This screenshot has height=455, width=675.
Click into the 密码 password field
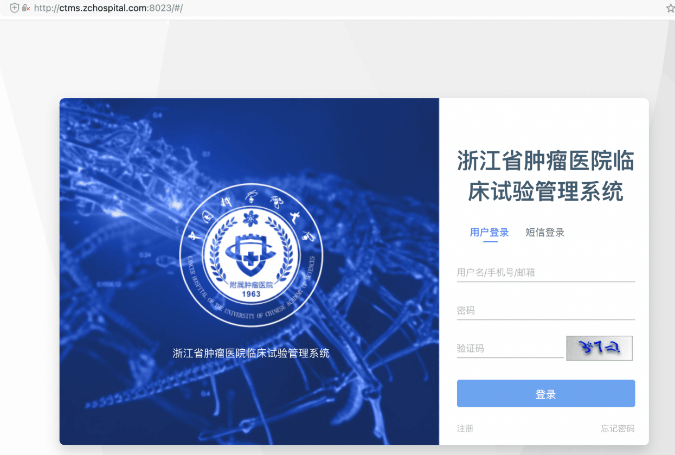coord(545,310)
